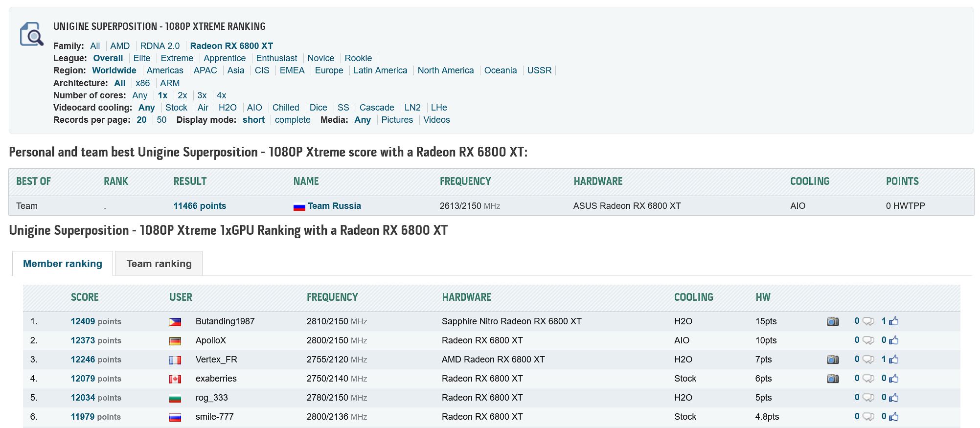Set architecture filter to x86
Viewport: 980px width, 428px height.
[x=143, y=83]
